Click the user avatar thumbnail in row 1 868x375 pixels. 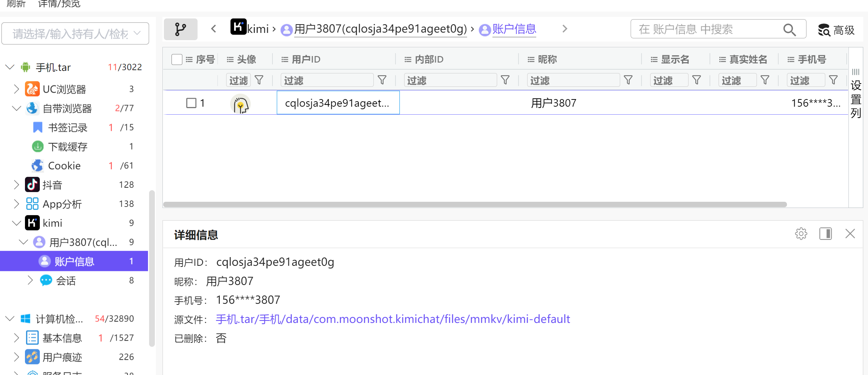[240, 104]
